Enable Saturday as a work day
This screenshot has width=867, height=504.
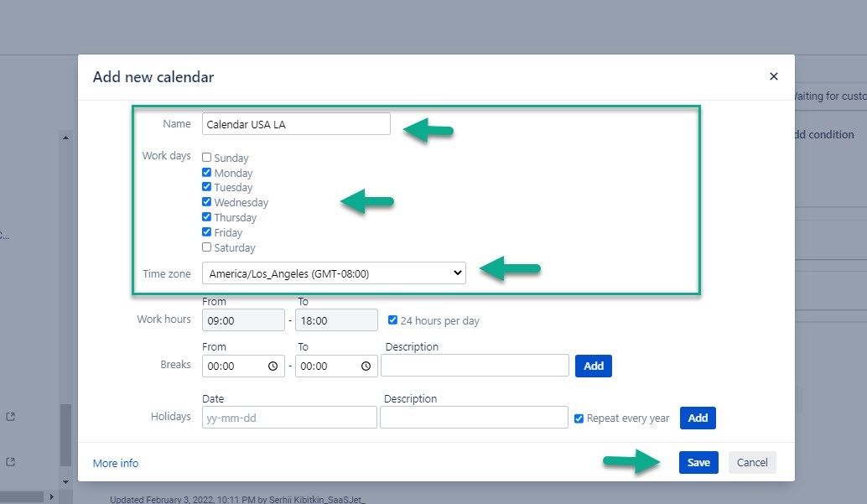(206, 247)
